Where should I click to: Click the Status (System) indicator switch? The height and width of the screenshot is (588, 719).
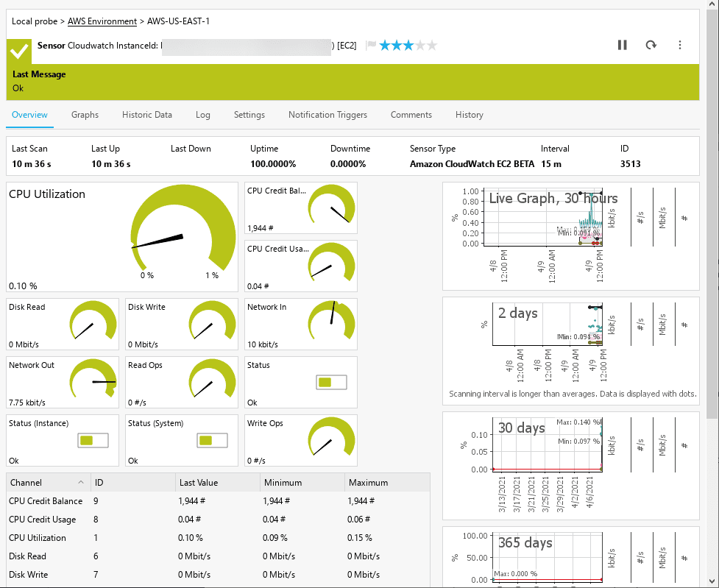point(212,440)
